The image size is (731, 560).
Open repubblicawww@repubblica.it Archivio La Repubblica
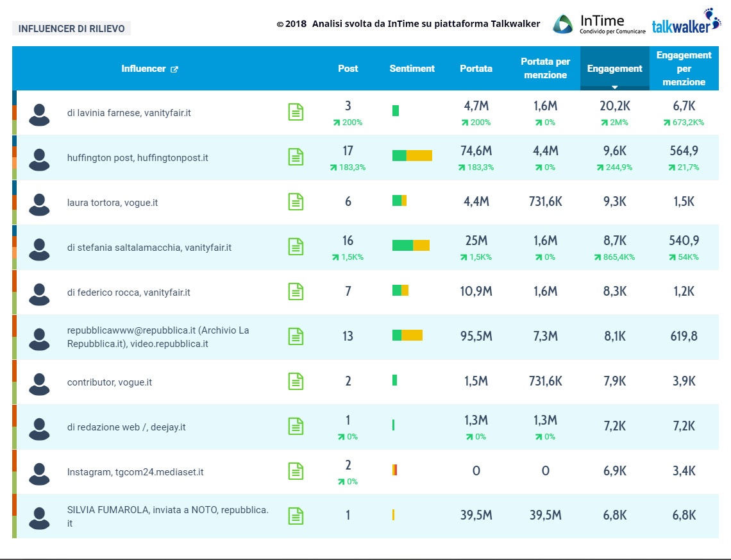(158, 337)
